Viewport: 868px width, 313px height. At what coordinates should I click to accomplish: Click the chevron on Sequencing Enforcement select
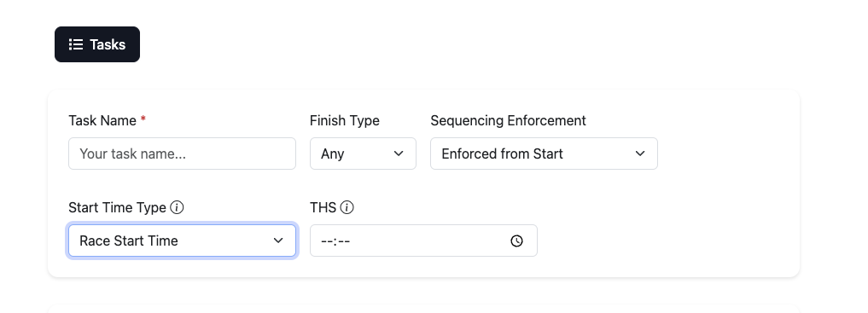click(640, 154)
